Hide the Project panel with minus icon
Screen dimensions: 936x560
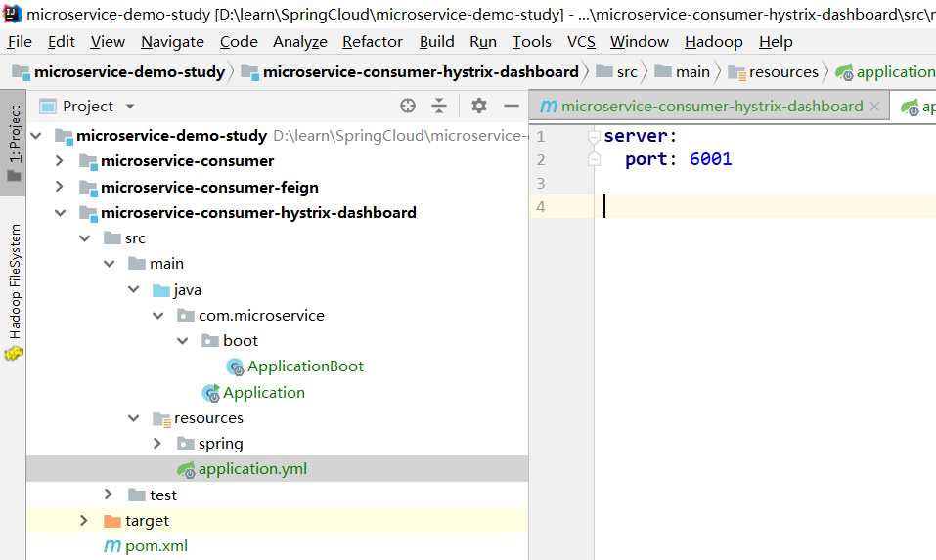[x=511, y=107]
